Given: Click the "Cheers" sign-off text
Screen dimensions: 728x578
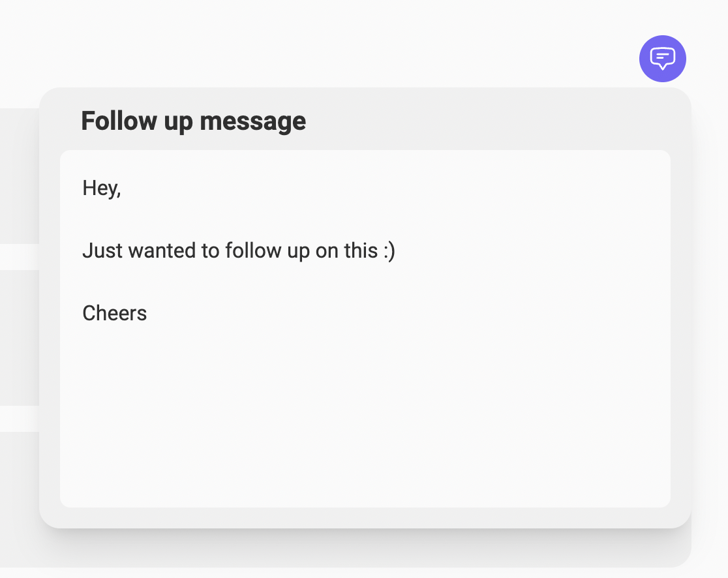Looking at the screenshot, I should pyautogui.click(x=115, y=313).
